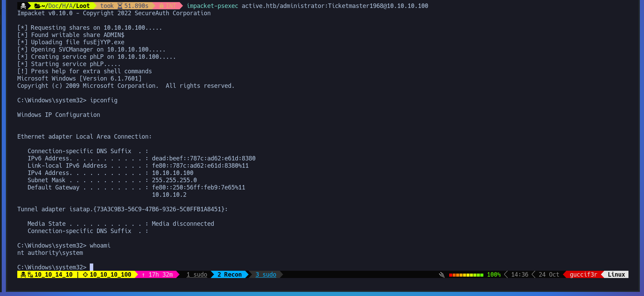Click the Tunnel adapter isatap heading
Image resolution: width=644 pixels, height=296 pixels.
(x=123, y=209)
